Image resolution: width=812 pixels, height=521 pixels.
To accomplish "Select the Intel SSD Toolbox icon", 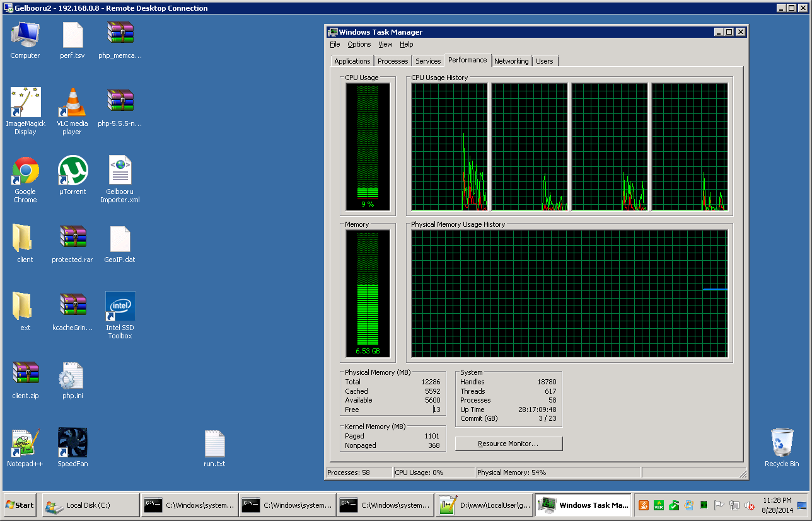I will tap(120, 307).
